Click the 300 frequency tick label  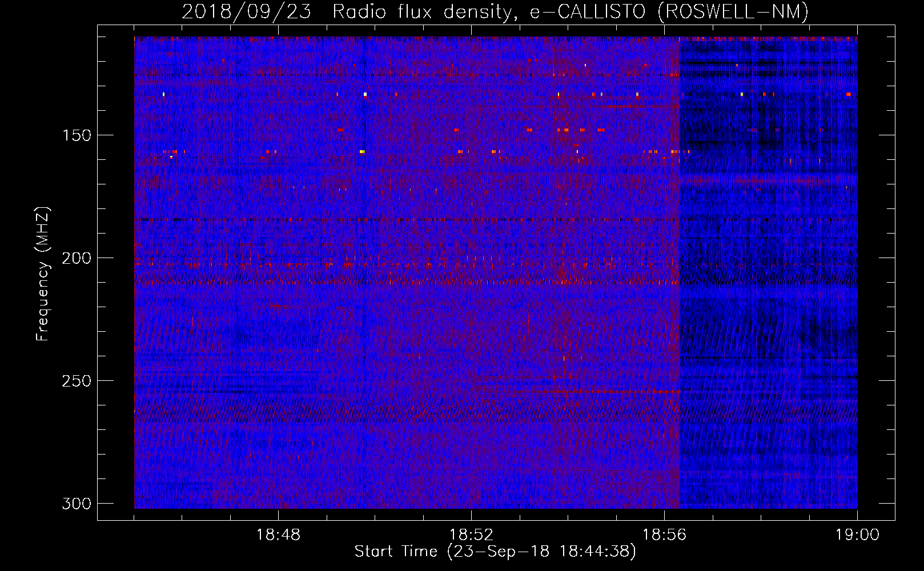pyautogui.click(x=76, y=504)
